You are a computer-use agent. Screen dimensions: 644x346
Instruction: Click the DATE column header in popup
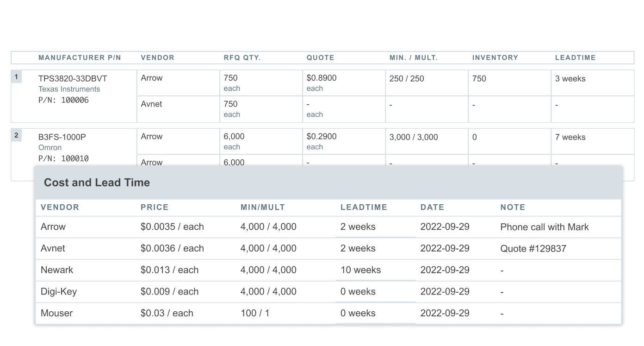[432, 208]
